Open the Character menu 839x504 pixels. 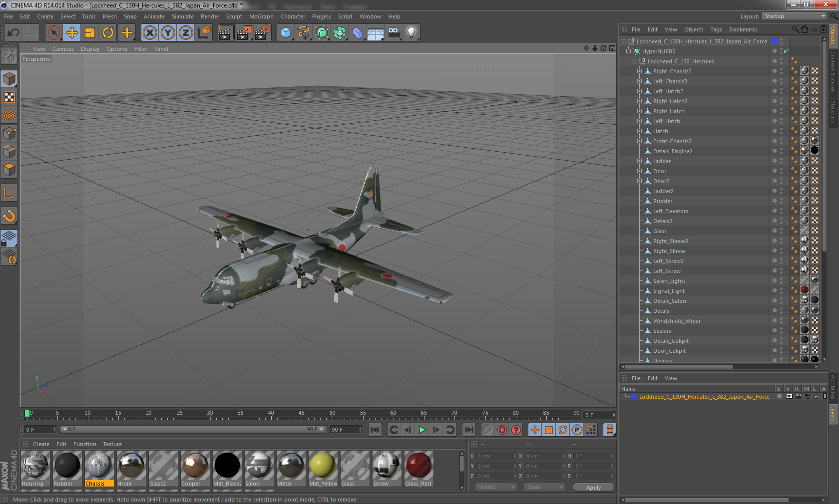coord(293,16)
